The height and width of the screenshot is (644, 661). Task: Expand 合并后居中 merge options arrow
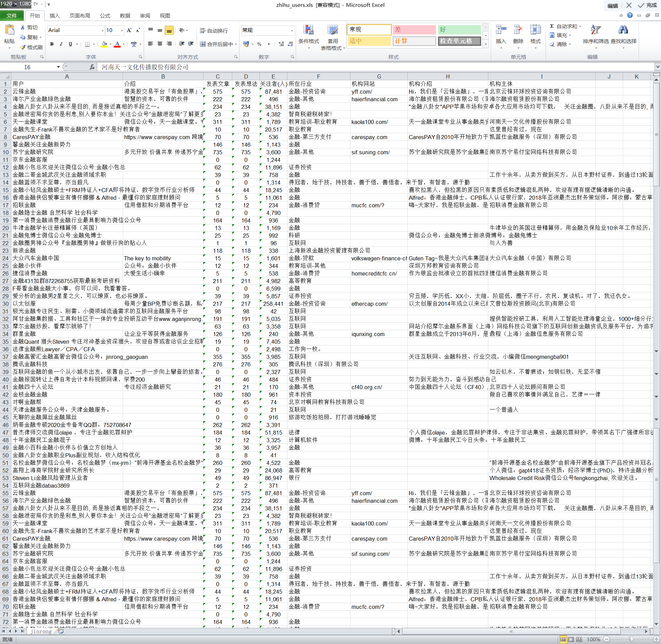236,44
